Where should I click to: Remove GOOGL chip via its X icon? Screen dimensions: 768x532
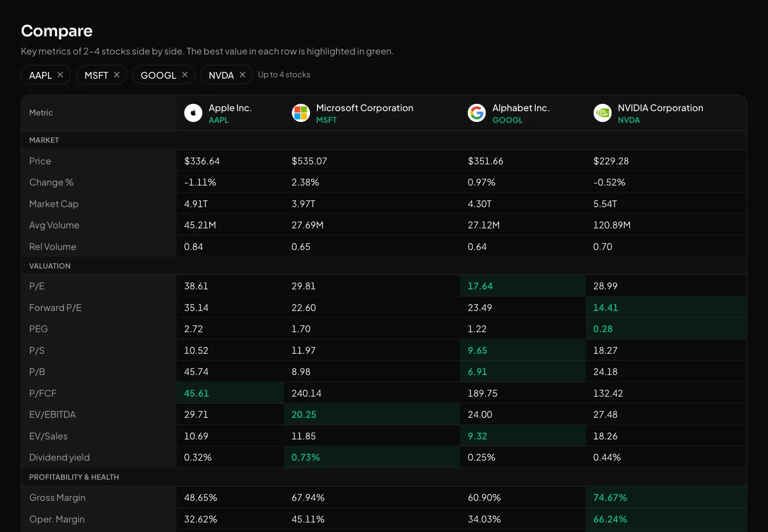pyautogui.click(x=185, y=75)
